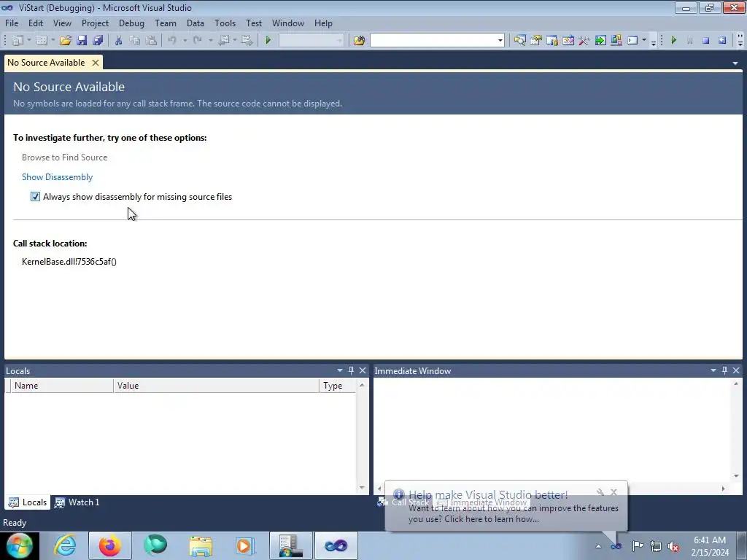Image resolution: width=747 pixels, height=560 pixels.
Task: Click Continue in the debug toolbar
Action: (673, 41)
